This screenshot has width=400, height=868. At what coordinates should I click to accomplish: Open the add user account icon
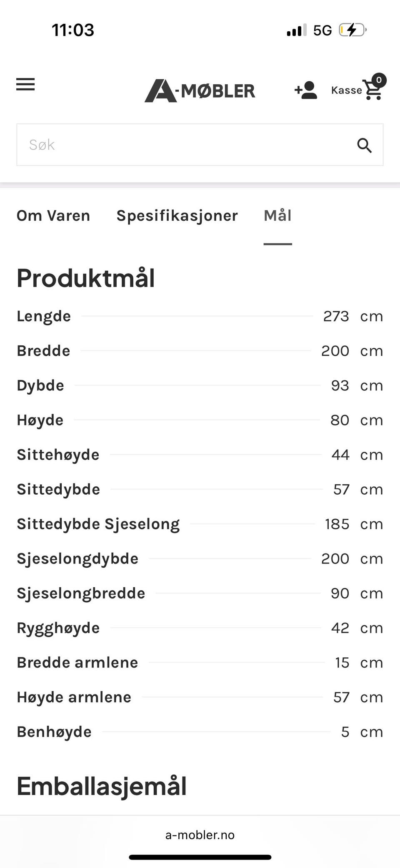tap(306, 90)
